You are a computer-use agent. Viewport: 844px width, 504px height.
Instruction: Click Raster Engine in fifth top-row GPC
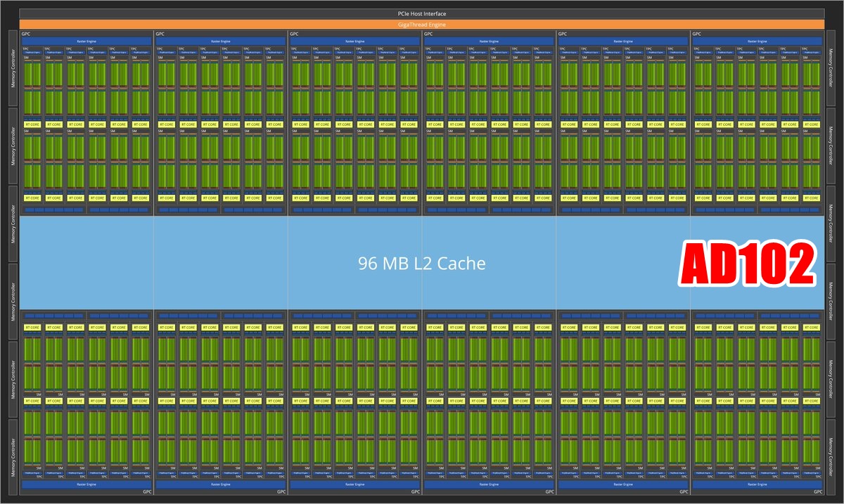(623, 41)
